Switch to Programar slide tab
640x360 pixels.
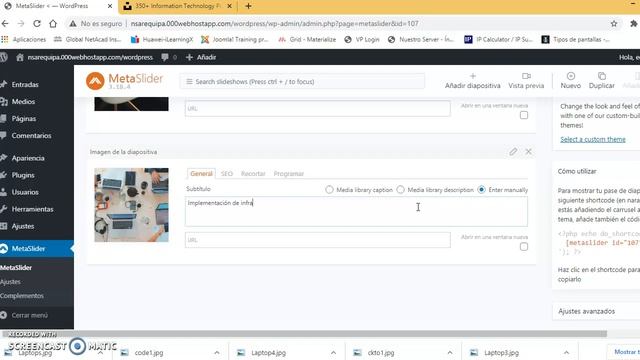[289, 173]
